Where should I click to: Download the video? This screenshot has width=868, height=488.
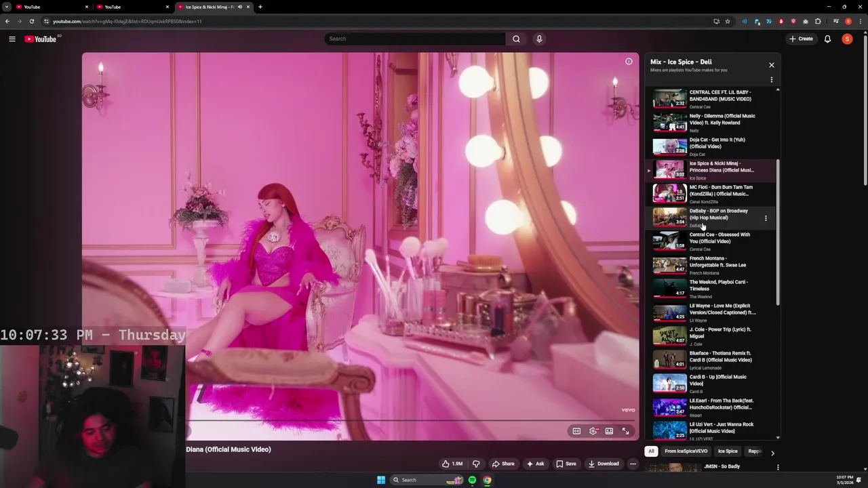604,464
